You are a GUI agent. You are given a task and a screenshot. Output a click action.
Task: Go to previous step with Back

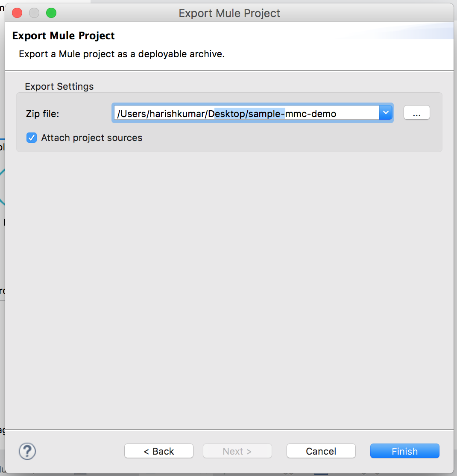pos(159,451)
